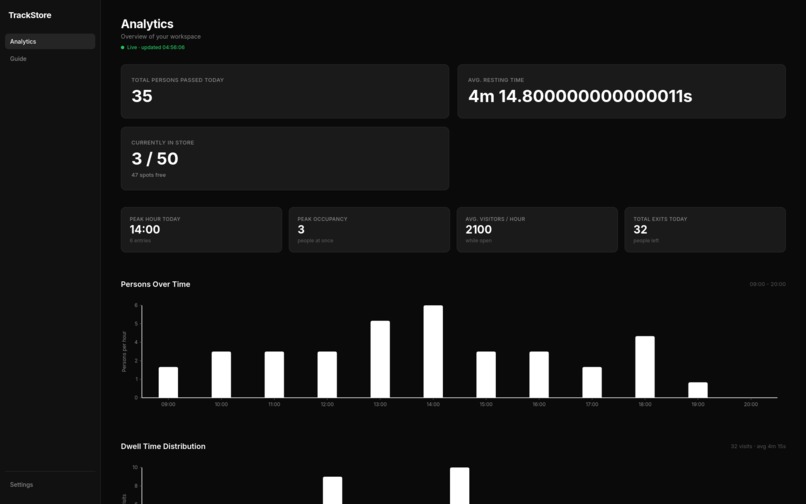Viewport: 806px width, 504px height.
Task: Open the Analytics sidebar item
Action: (50, 42)
